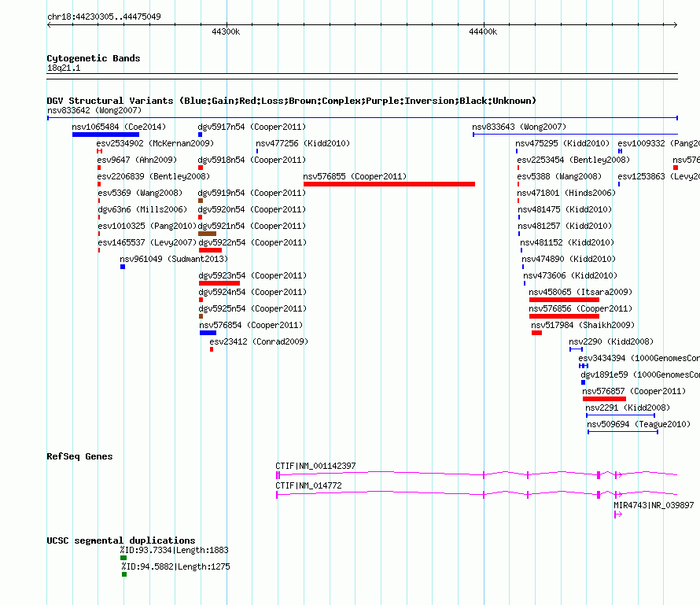Select the nsv576857 (Cooper2011) red bar
This screenshot has height=605, width=700.
pyautogui.click(x=605, y=399)
